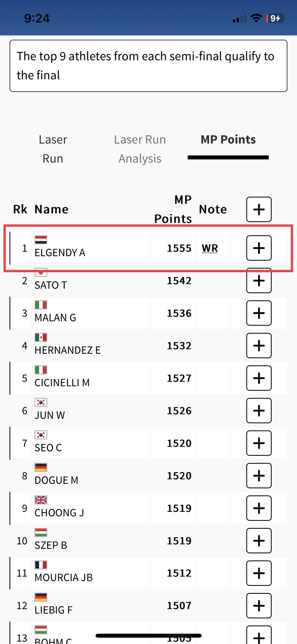Viewport: 297px width, 644px height.
Task: Open the Laser Run Analysis tab
Action: (x=140, y=149)
